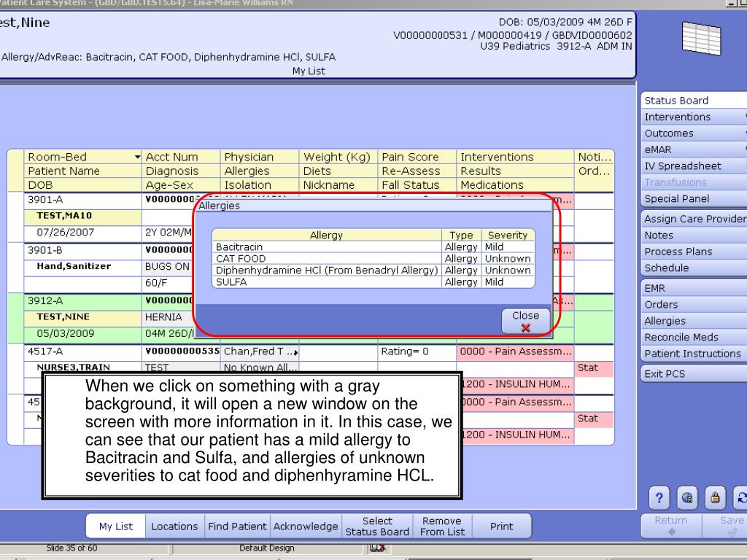Viewport: 747px width, 560px height.
Task: Close the Allergies popup window
Action: [x=525, y=321]
